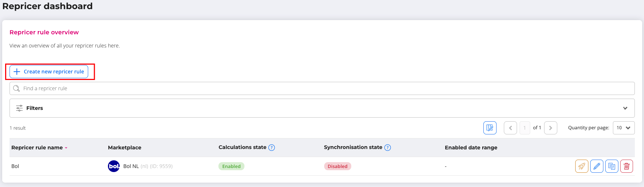Screen dimensions: 644x187
Task: Edit the Bol rule with the pencil icon
Action: point(596,166)
